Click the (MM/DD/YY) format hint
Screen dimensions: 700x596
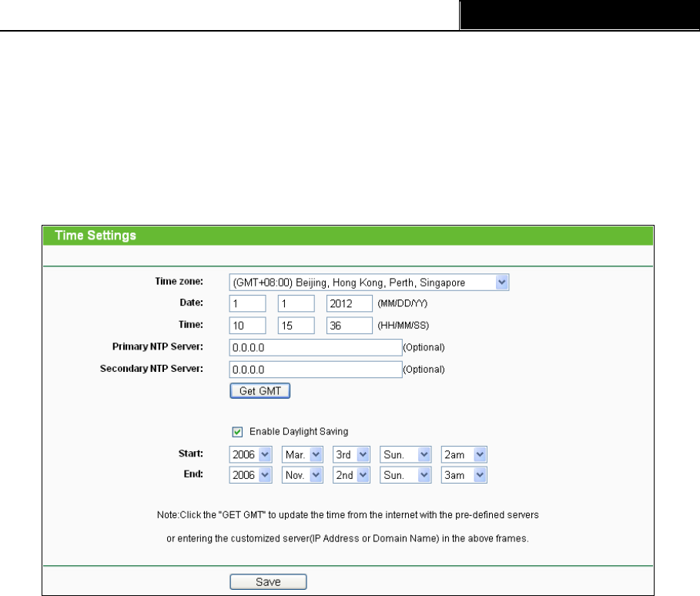click(x=402, y=303)
